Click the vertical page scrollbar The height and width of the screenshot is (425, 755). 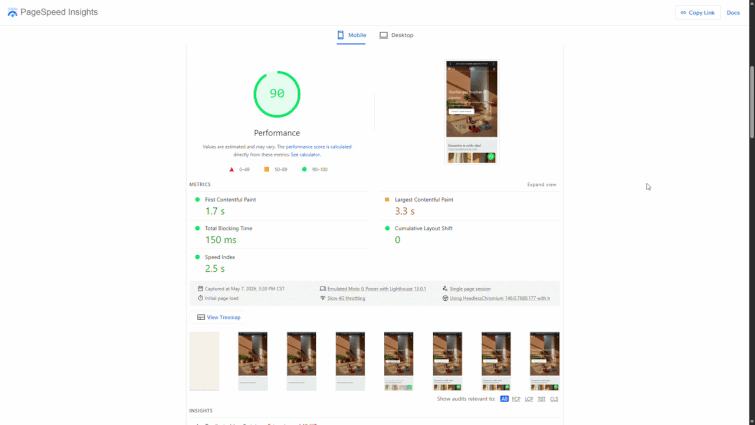coord(752,102)
